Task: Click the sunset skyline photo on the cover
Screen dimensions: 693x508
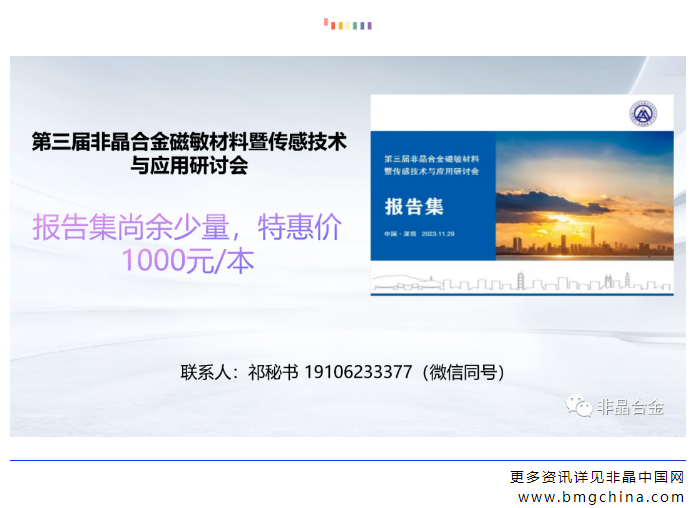Action: pos(585,195)
